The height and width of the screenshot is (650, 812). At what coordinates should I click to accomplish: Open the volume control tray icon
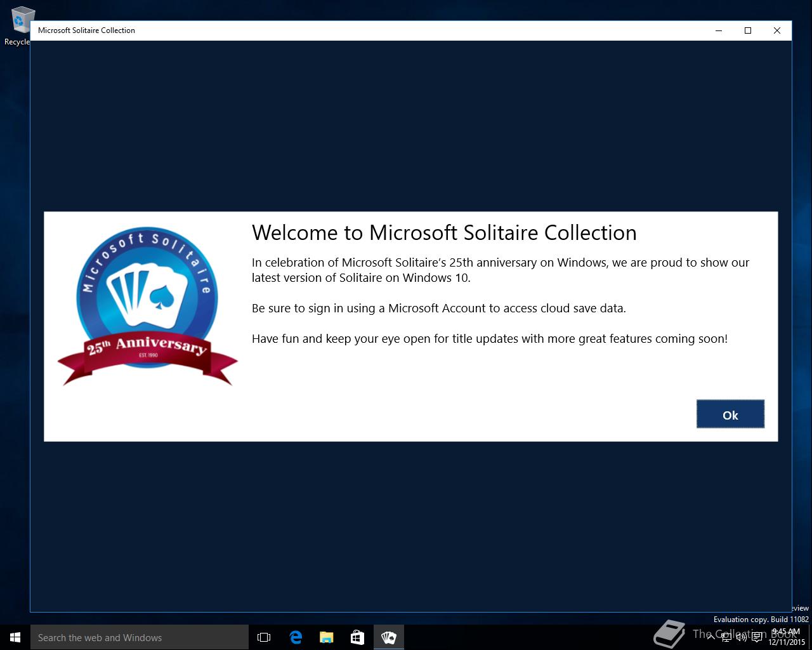click(x=742, y=637)
